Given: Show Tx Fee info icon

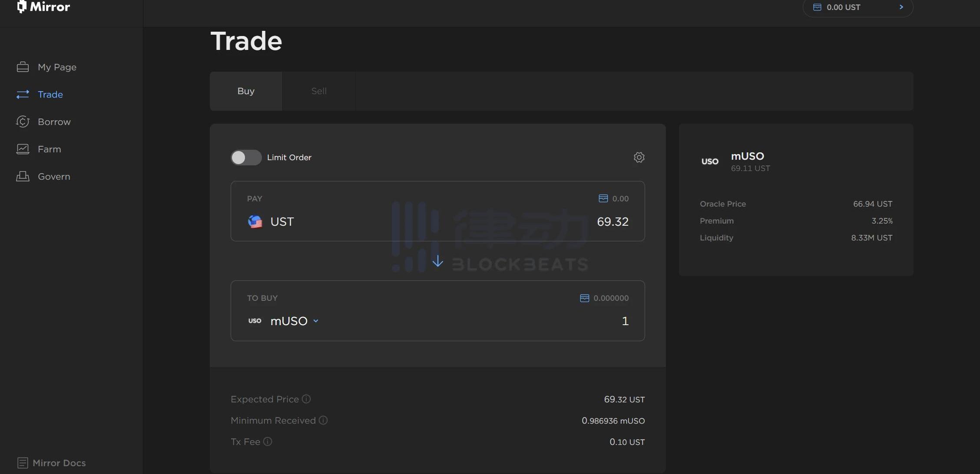Looking at the screenshot, I should point(268,441).
